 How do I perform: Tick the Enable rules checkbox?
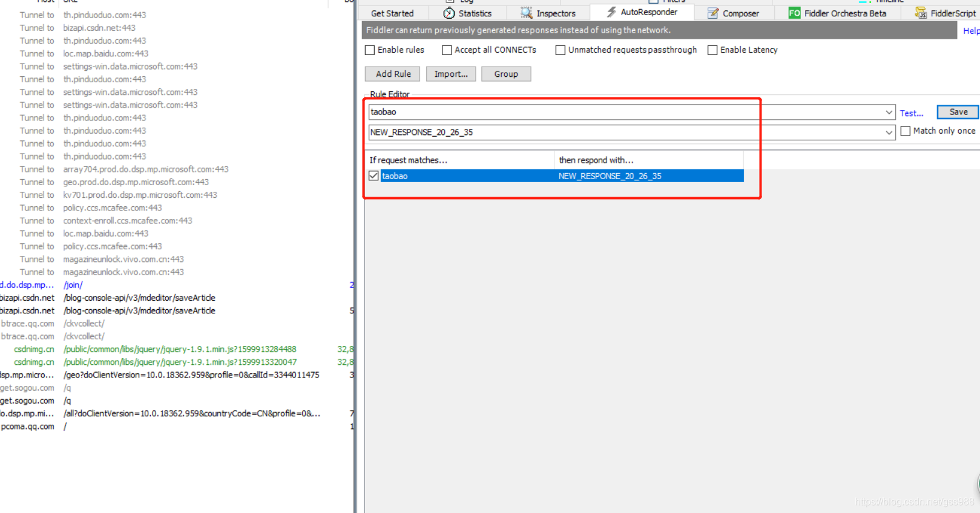pos(370,50)
